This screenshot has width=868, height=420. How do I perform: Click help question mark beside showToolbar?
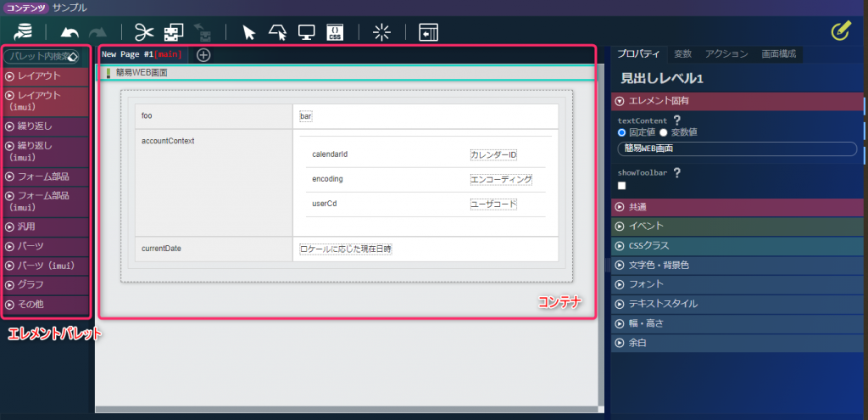click(676, 172)
